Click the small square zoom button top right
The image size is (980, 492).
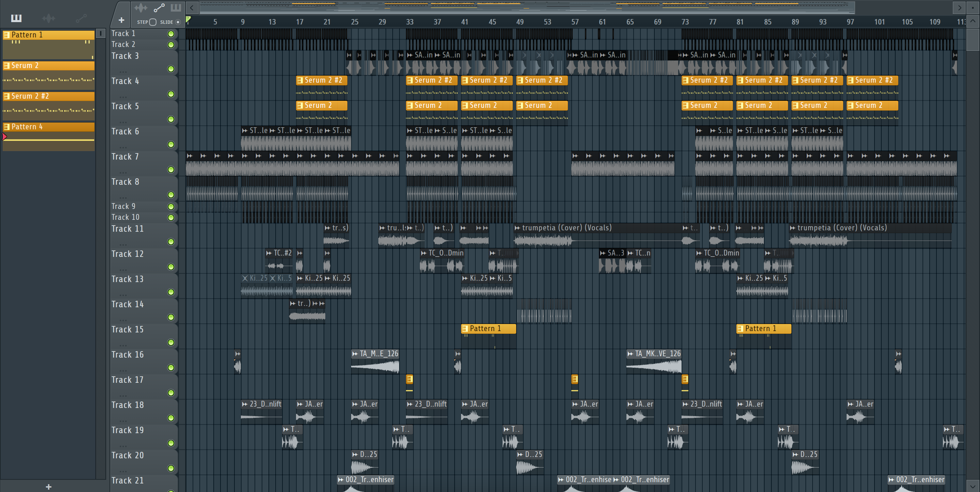(x=973, y=7)
